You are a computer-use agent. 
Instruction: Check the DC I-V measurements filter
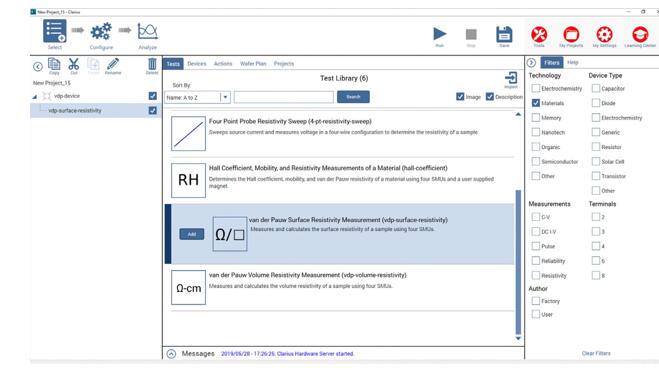535,232
